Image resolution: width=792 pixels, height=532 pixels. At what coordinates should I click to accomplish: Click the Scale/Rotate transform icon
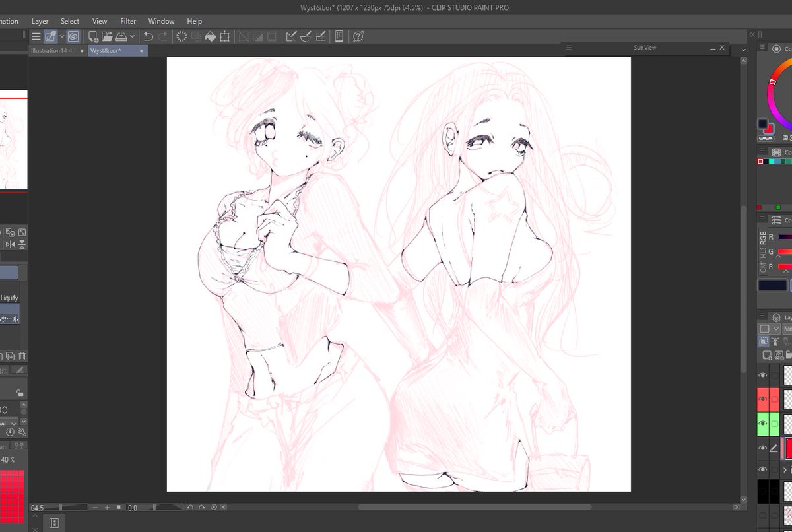point(225,36)
